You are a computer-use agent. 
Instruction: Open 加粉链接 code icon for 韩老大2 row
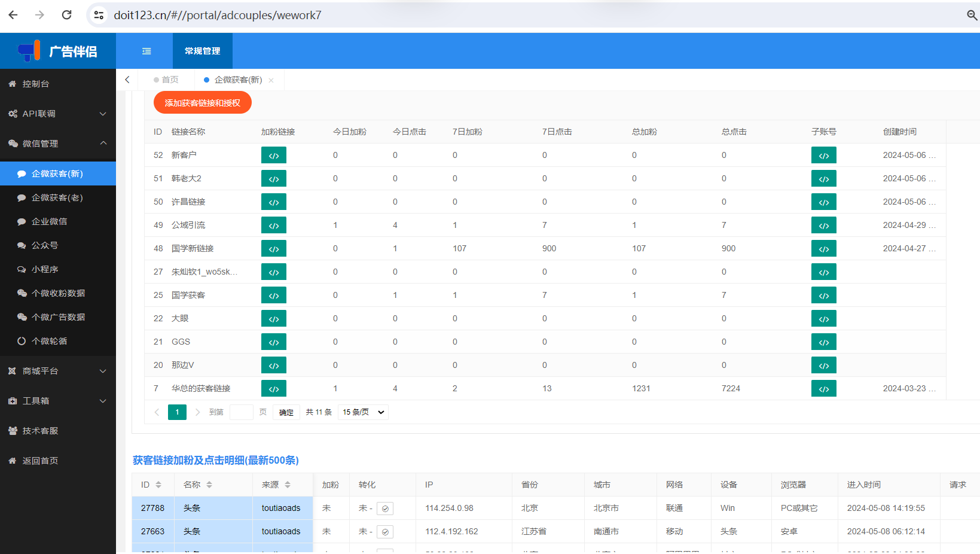coord(274,178)
